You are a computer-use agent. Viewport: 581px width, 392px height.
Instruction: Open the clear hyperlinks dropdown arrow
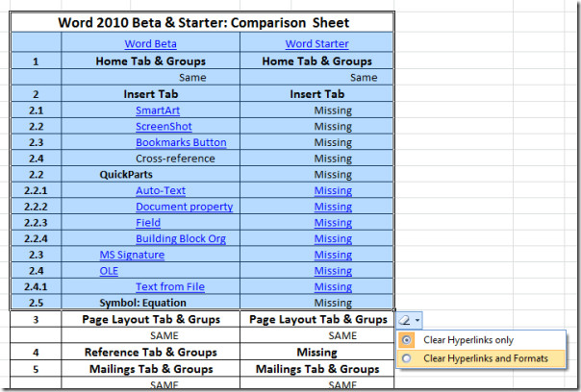click(418, 320)
